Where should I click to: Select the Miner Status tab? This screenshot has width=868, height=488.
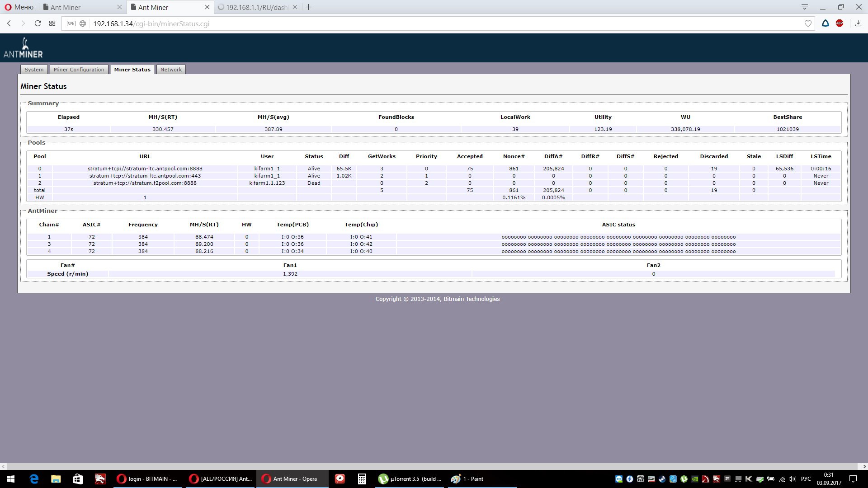click(x=132, y=70)
